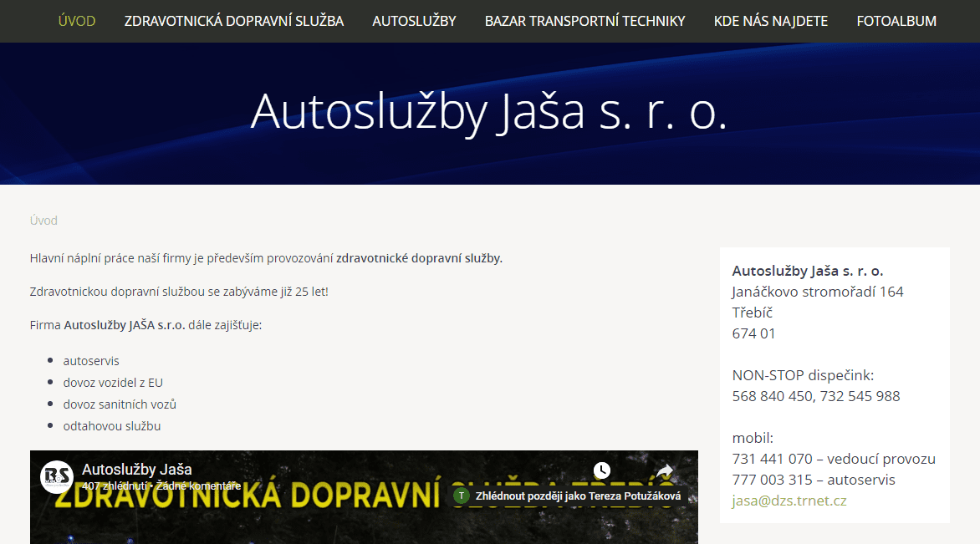Open the FOTOALBUM page

coord(896,21)
